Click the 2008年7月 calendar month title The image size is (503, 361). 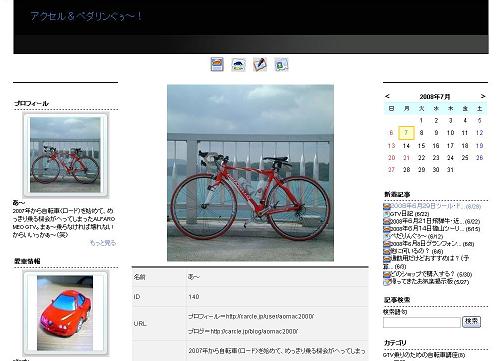pos(435,97)
